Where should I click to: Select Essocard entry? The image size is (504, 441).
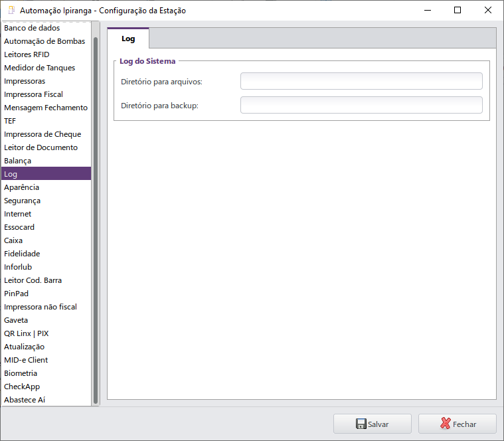tap(46, 227)
